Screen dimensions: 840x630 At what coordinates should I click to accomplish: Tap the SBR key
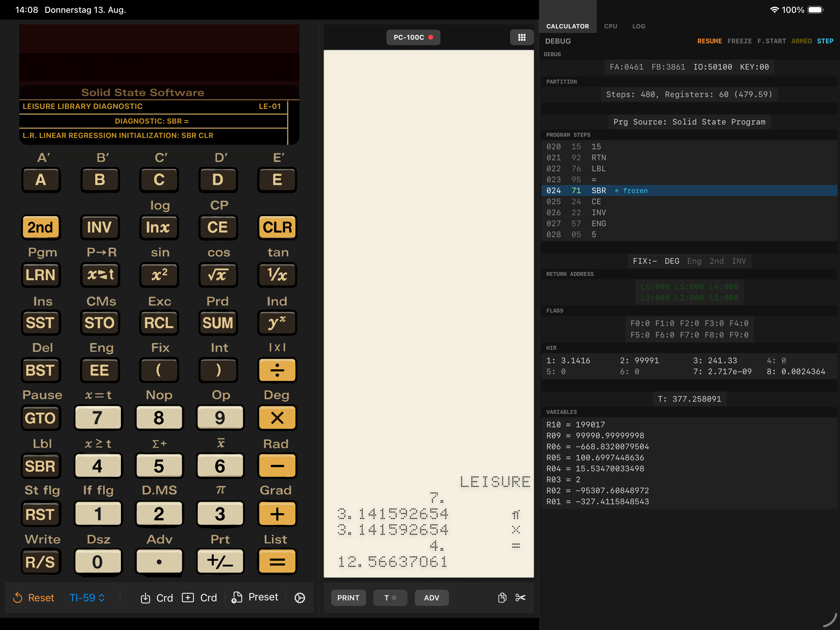point(41,466)
